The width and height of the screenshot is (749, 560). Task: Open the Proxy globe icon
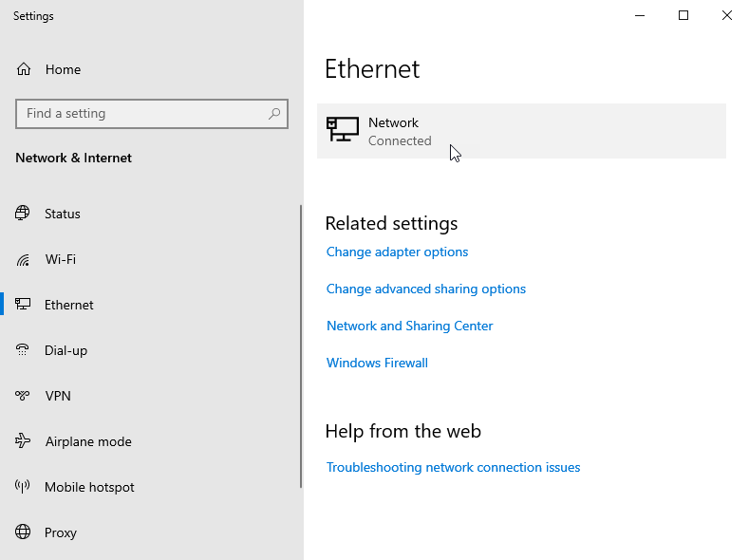[x=23, y=532]
